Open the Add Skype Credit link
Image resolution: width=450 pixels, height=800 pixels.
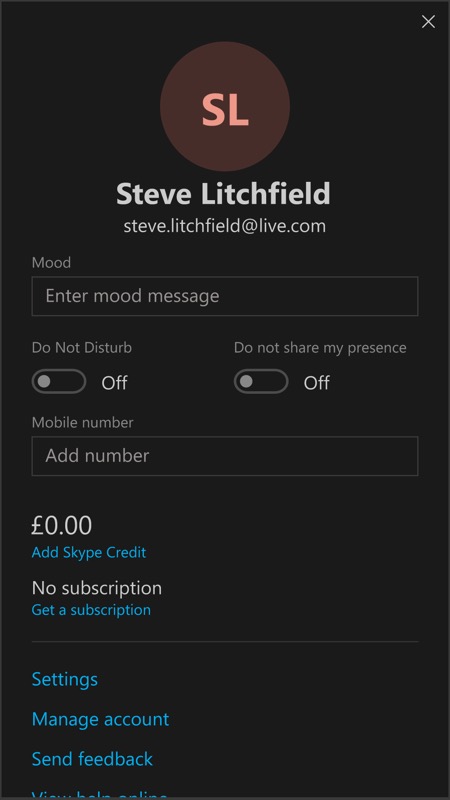click(x=89, y=553)
